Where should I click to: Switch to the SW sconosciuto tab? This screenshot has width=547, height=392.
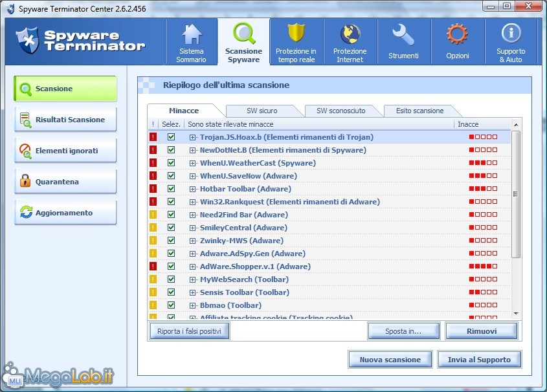341,111
